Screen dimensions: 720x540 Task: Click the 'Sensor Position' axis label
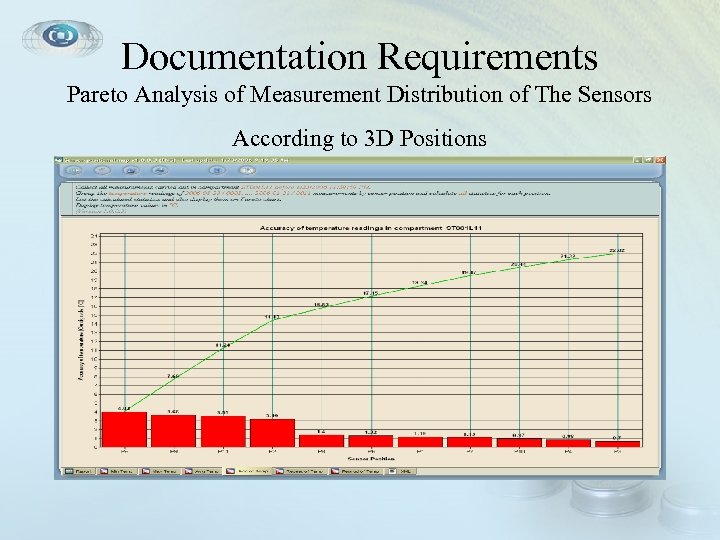(x=371, y=458)
